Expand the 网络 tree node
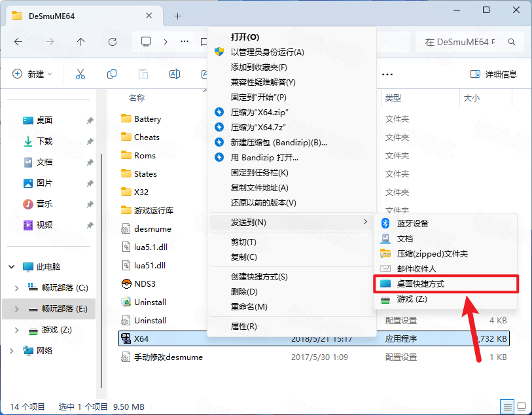 click(x=12, y=351)
